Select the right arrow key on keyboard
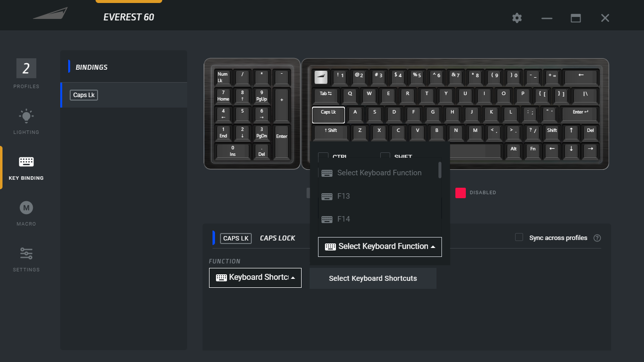The image size is (644, 362). click(590, 151)
